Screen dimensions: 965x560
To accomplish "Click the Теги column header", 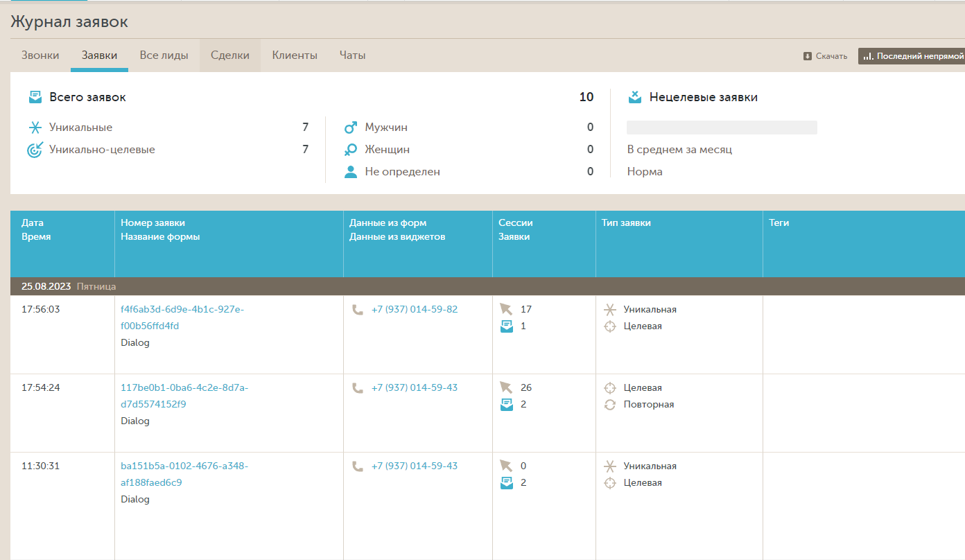I will (864, 244).
